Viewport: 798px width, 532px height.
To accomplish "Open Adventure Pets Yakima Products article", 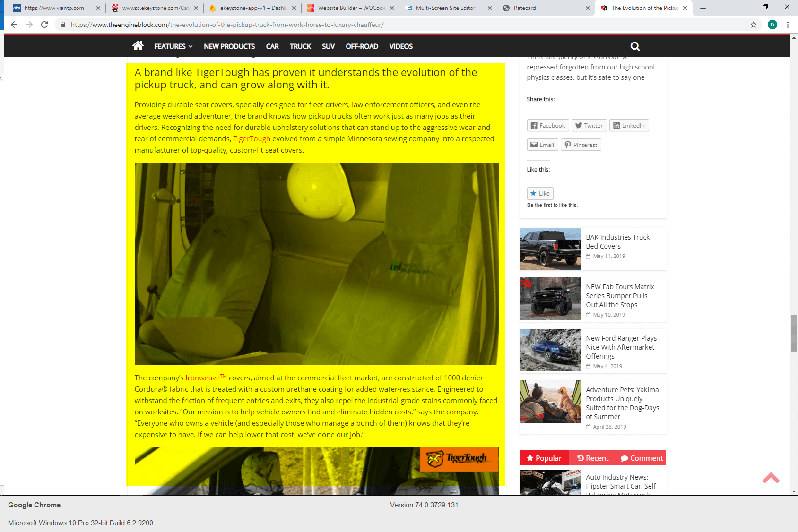I will tap(622, 403).
